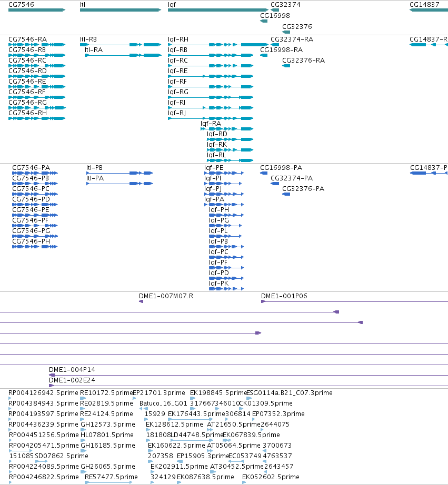Select transcript lqf-RH label
The width and height of the screenshot is (448, 485).
click(x=178, y=39)
